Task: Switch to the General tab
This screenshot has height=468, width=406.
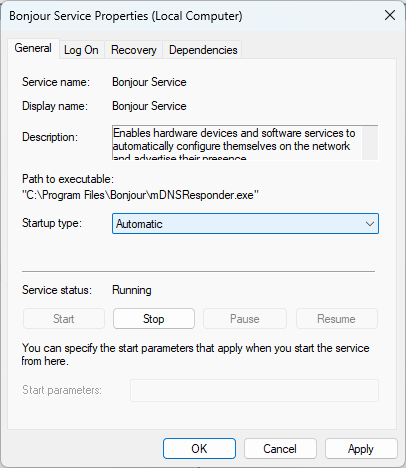Action: tap(33, 48)
